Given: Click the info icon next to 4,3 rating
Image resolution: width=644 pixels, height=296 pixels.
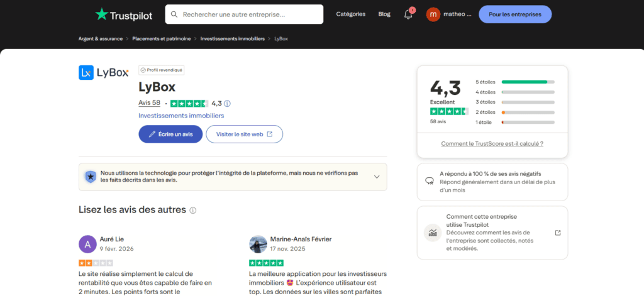Looking at the screenshot, I should tap(228, 103).
